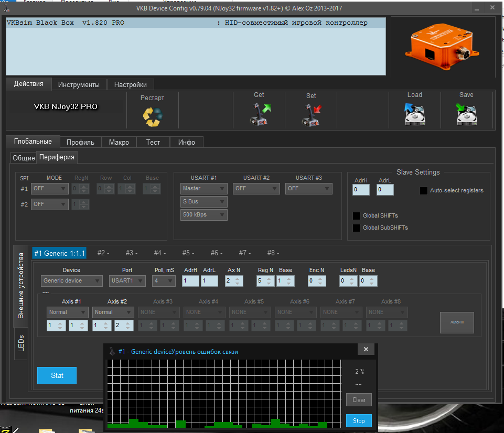Switch to the Настройки tab

pos(131,84)
